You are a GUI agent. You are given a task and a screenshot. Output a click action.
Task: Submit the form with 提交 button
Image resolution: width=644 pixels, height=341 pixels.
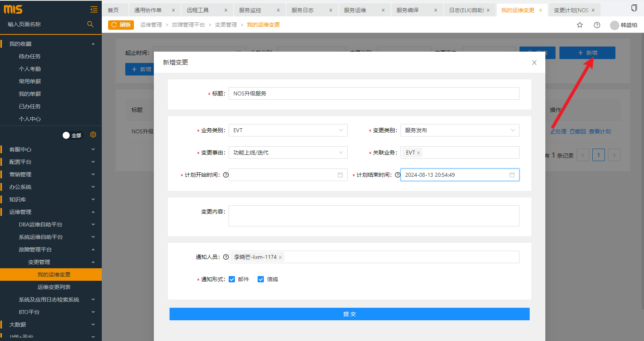(349, 314)
